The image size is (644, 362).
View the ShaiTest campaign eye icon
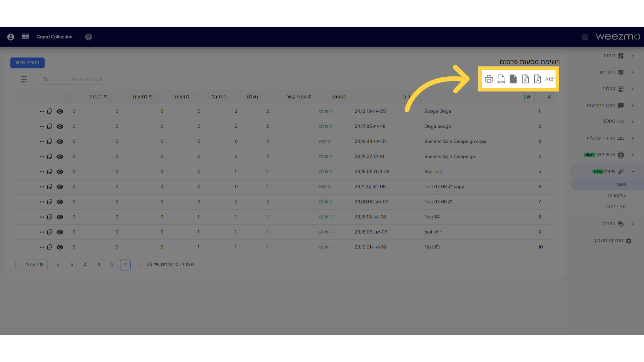tap(60, 172)
